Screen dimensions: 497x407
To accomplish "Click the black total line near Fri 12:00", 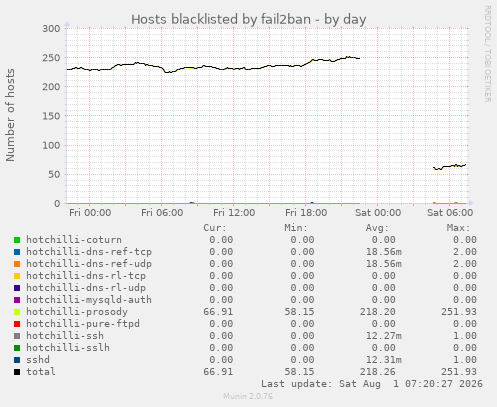I will 234,69.
